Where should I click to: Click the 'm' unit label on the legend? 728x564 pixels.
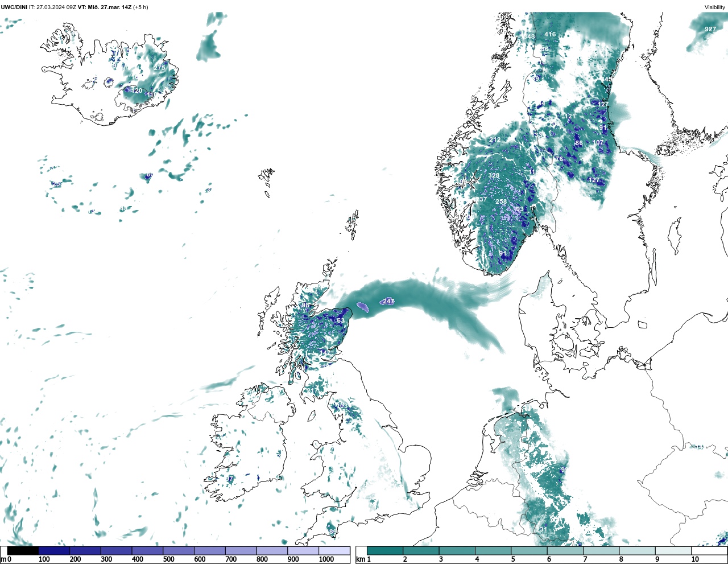[x=3, y=559]
